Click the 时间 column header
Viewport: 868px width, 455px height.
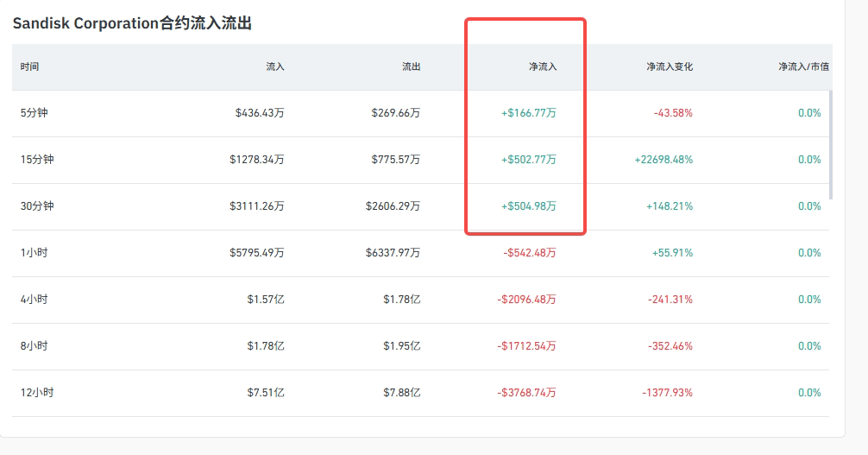point(30,66)
